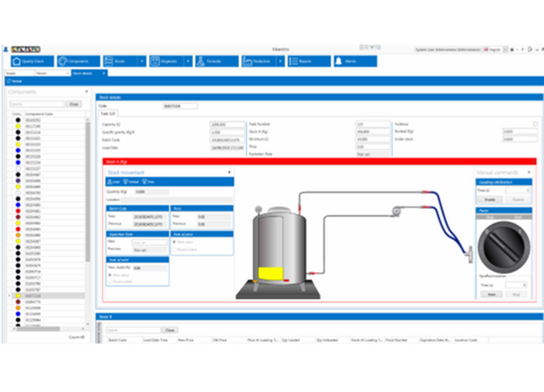
Task: Click the Formulas flask icon
Action: [201, 61]
